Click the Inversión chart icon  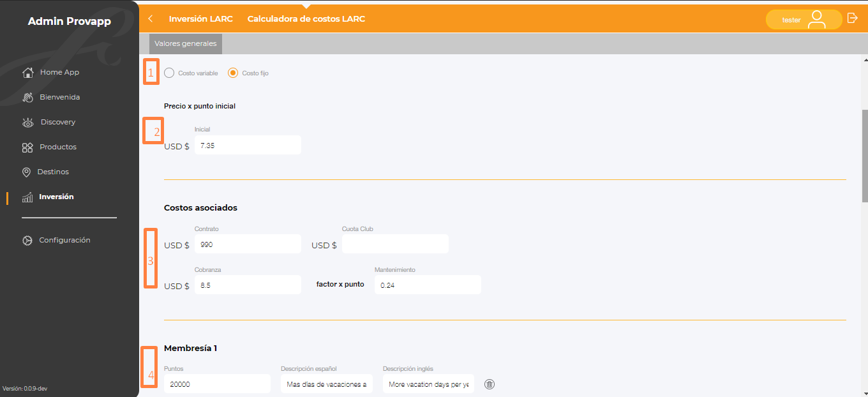pos(27,197)
